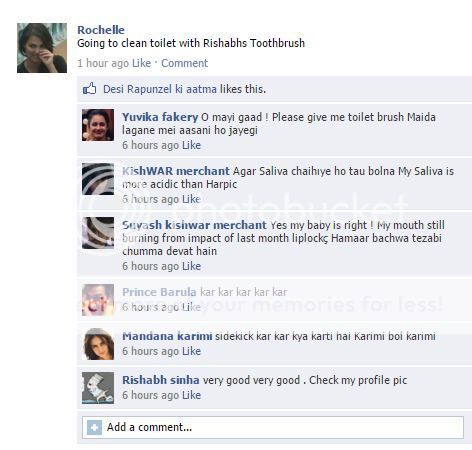Open Rochelle's profile picture
This screenshot has width=472, height=450.
click(42, 48)
